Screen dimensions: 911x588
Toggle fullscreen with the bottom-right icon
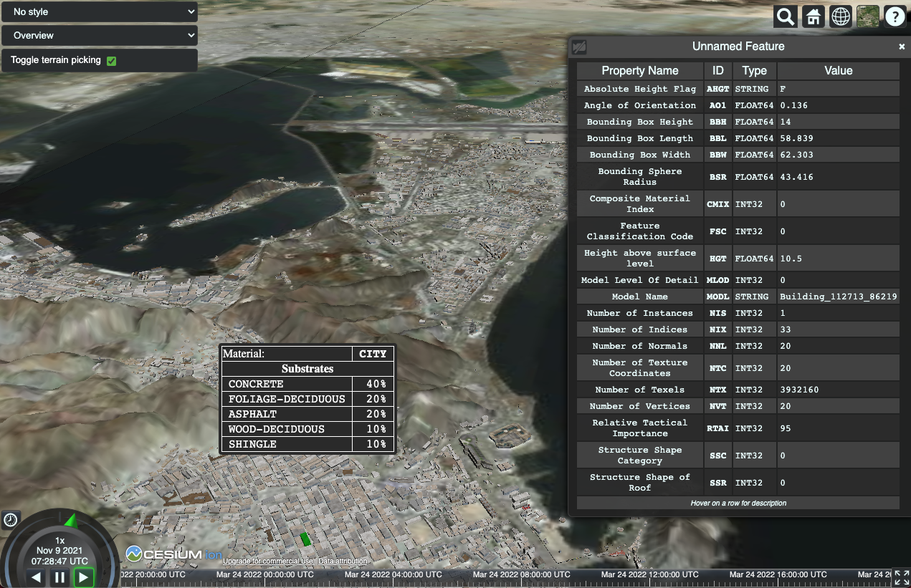click(x=903, y=578)
